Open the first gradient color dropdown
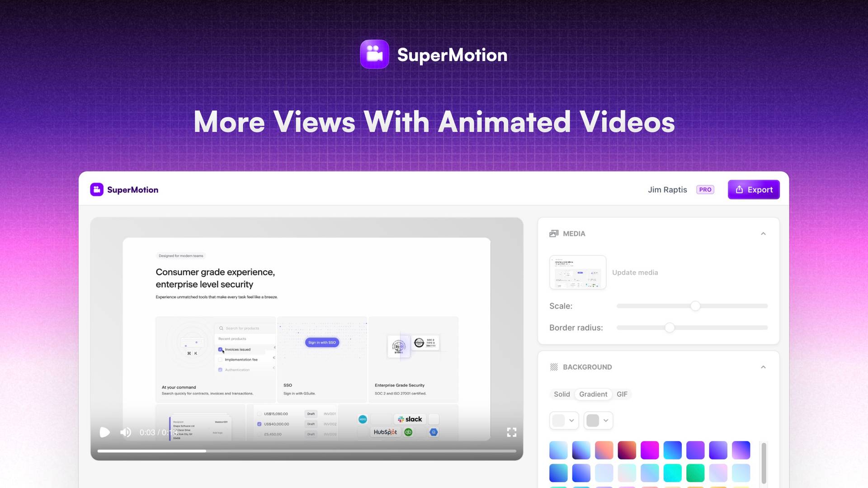This screenshot has height=488, width=868. (564, 420)
